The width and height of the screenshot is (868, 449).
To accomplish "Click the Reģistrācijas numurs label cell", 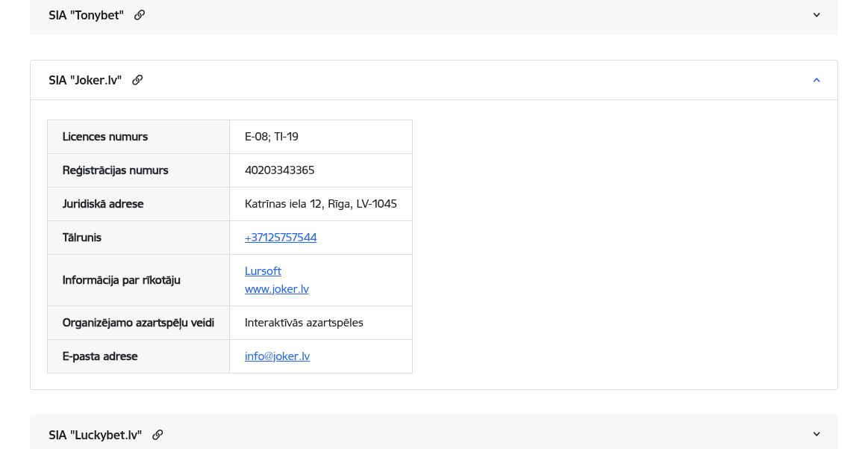I will (138, 170).
